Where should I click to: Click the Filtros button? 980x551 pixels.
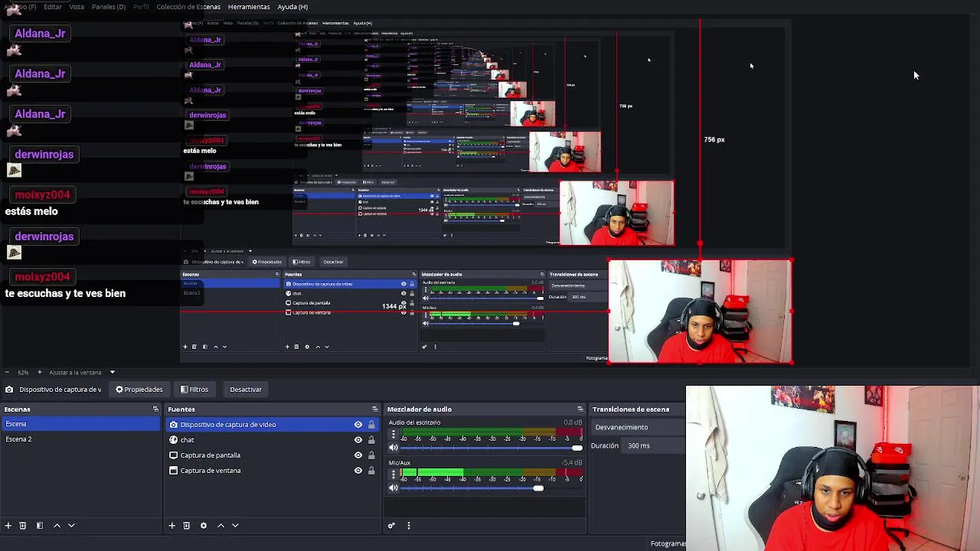coord(194,390)
